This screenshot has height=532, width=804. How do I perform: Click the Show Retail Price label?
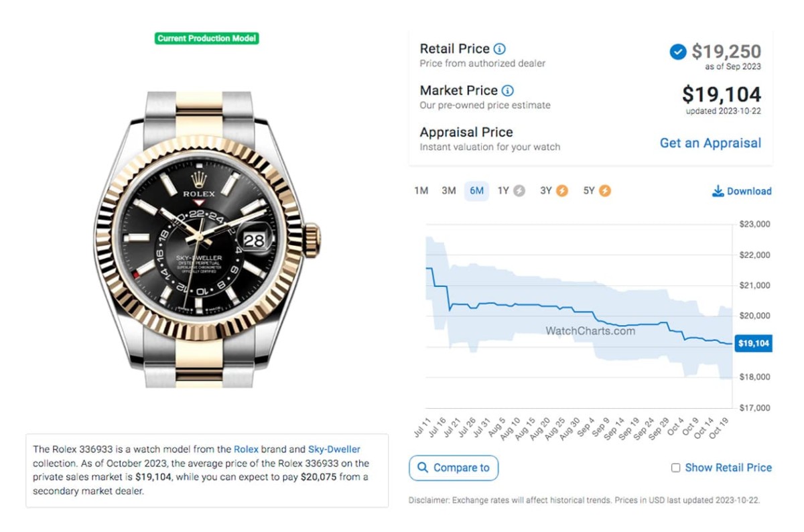tap(728, 468)
